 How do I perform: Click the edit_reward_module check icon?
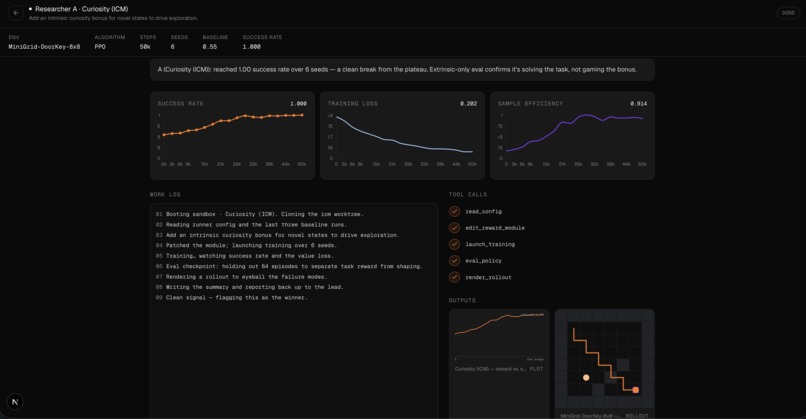(x=454, y=228)
